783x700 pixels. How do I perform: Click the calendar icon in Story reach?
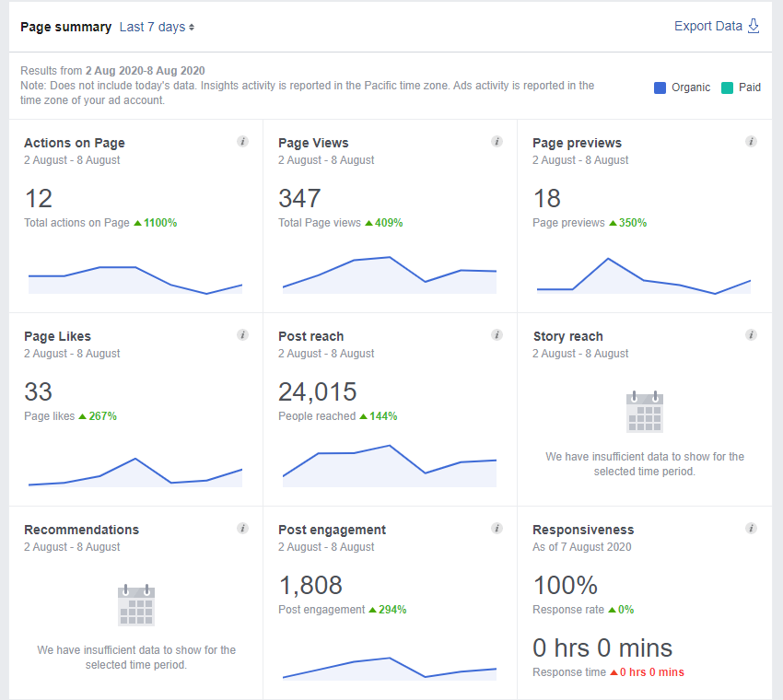pos(645,412)
